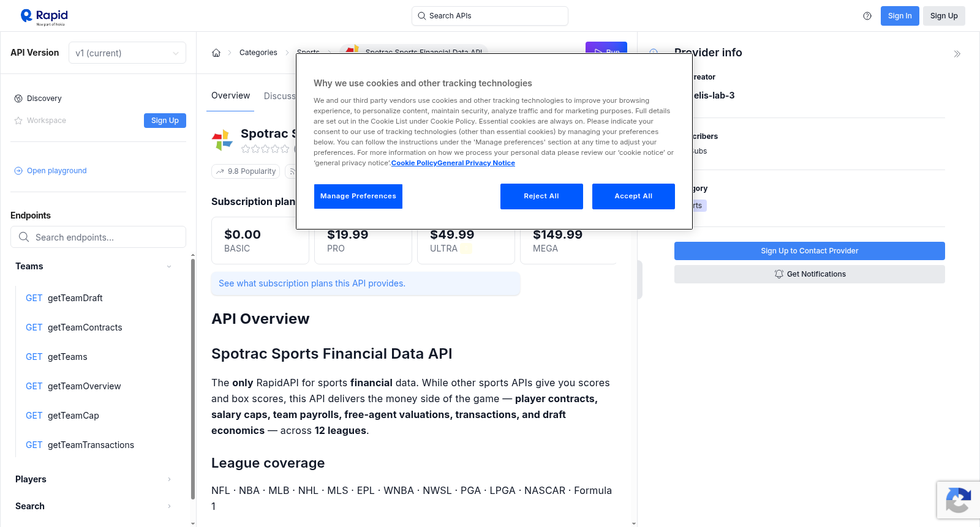Open the Discovery menu item
This screenshot has height=527, width=980.
(x=44, y=99)
